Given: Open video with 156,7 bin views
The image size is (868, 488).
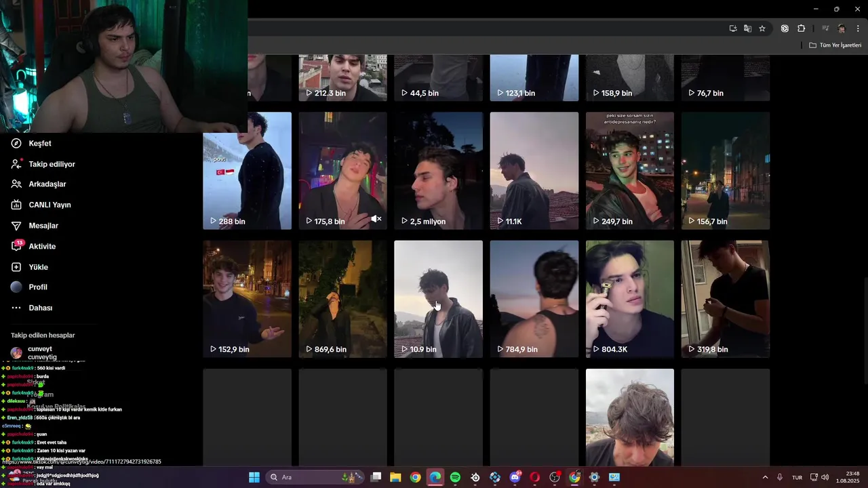Looking at the screenshot, I should (726, 171).
